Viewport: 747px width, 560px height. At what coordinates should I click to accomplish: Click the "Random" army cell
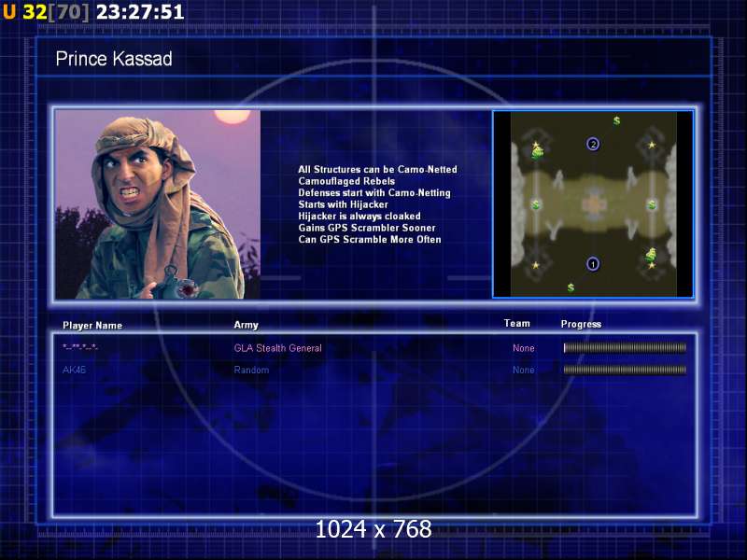point(251,370)
